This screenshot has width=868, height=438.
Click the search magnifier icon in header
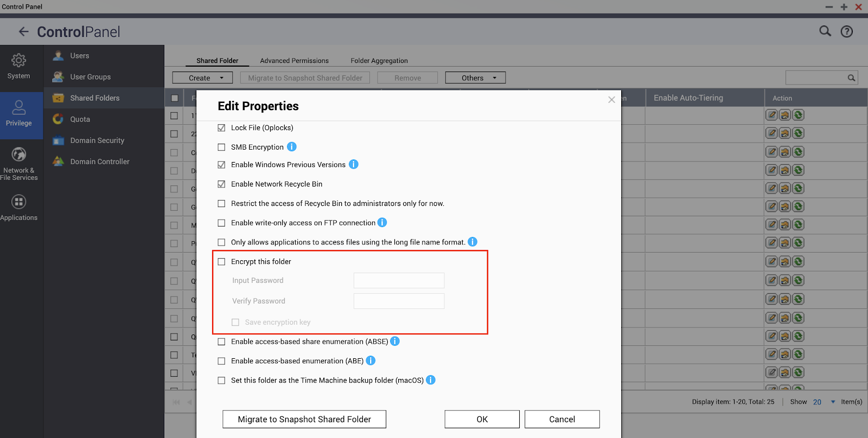(825, 31)
